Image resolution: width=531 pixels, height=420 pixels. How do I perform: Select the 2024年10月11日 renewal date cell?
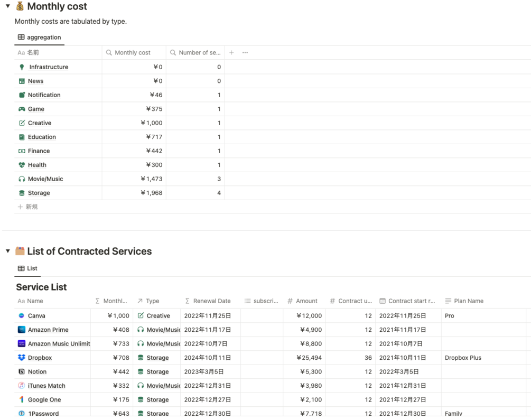(x=210, y=358)
